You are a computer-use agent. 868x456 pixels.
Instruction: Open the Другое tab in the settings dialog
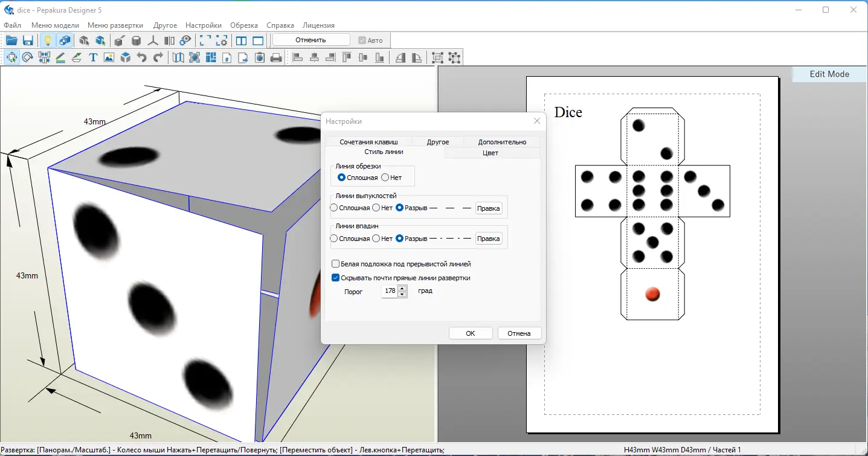[x=438, y=142]
